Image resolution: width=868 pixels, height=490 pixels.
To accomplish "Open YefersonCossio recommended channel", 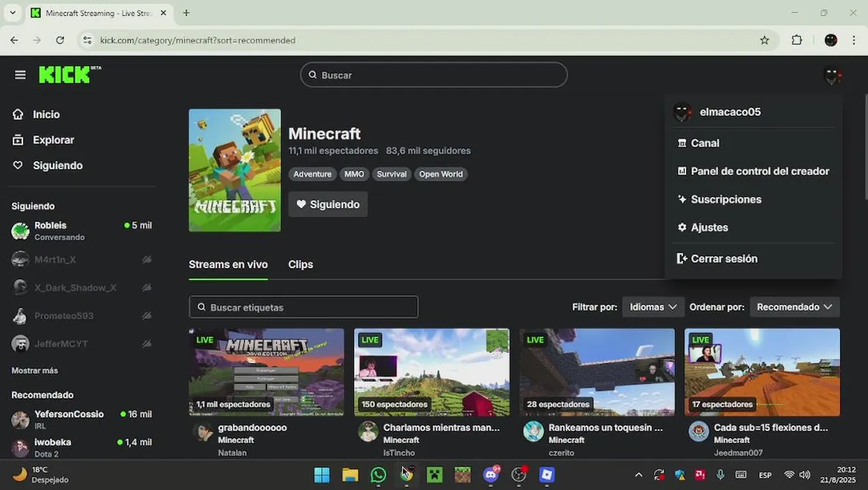I will click(82, 419).
